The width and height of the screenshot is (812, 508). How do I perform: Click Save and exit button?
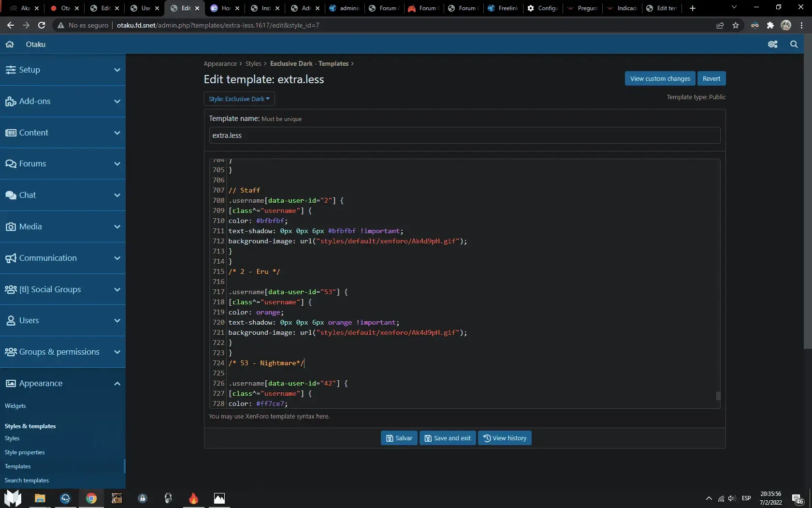click(x=448, y=438)
